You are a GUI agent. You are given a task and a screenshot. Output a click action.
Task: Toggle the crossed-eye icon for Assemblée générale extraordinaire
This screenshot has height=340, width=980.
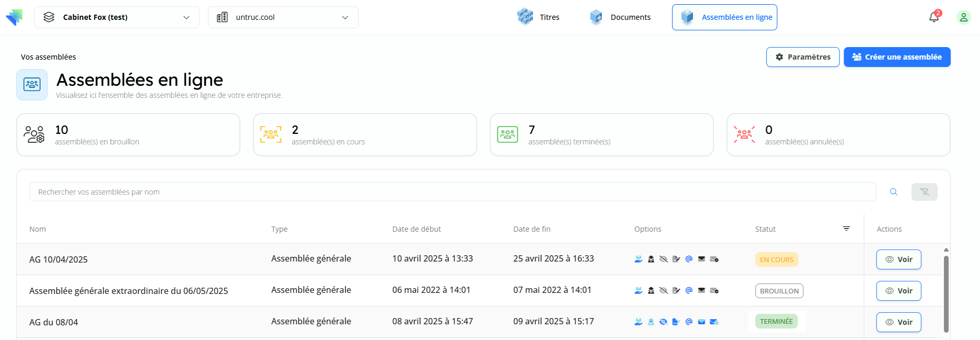(664, 290)
